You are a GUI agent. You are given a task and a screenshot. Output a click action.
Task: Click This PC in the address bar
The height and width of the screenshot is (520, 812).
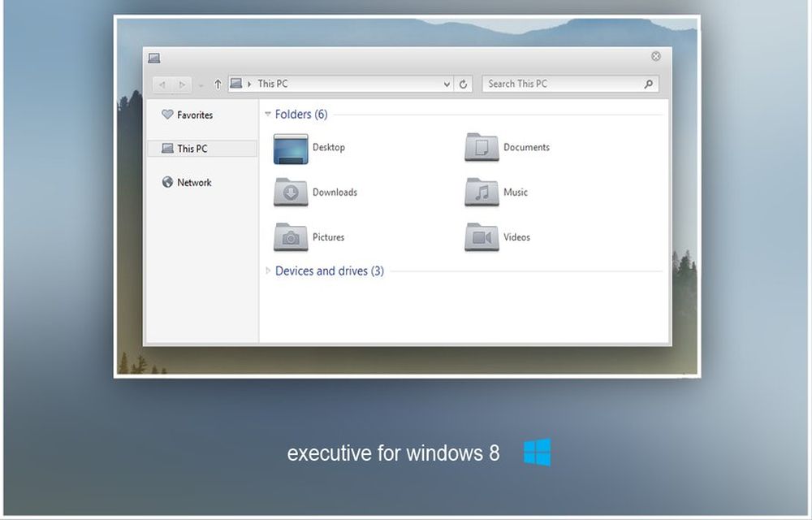tap(273, 84)
